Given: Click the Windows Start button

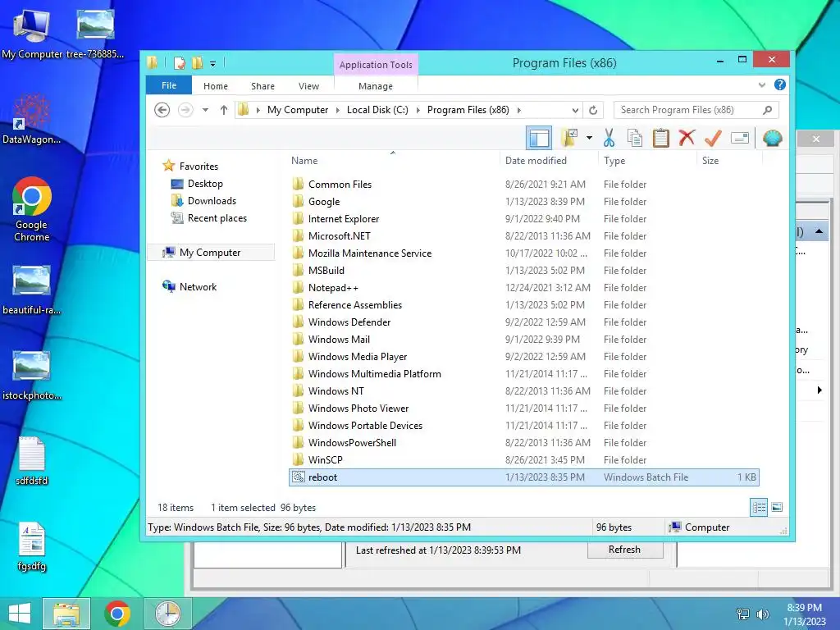Looking at the screenshot, I should (20, 614).
